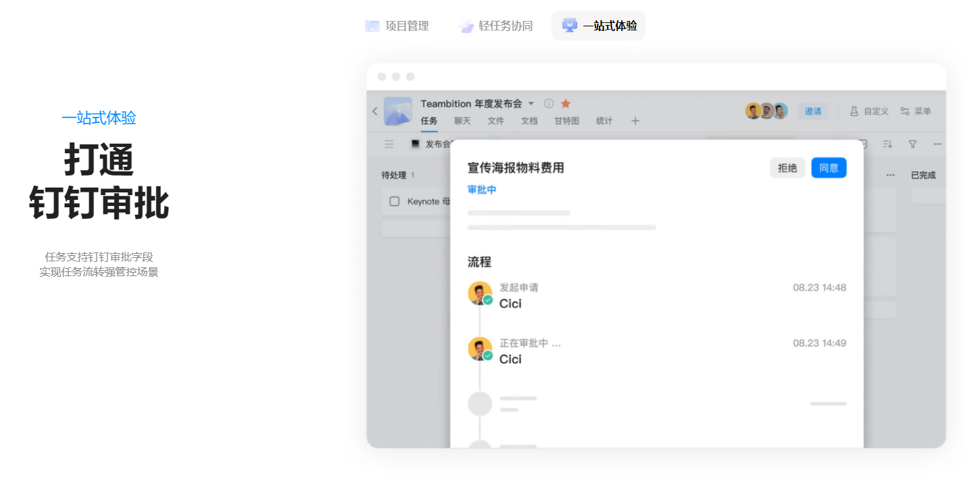The height and width of the screenshot is (501, 980).
Task: Click the project info circle icon
Action: coord(549,103)
